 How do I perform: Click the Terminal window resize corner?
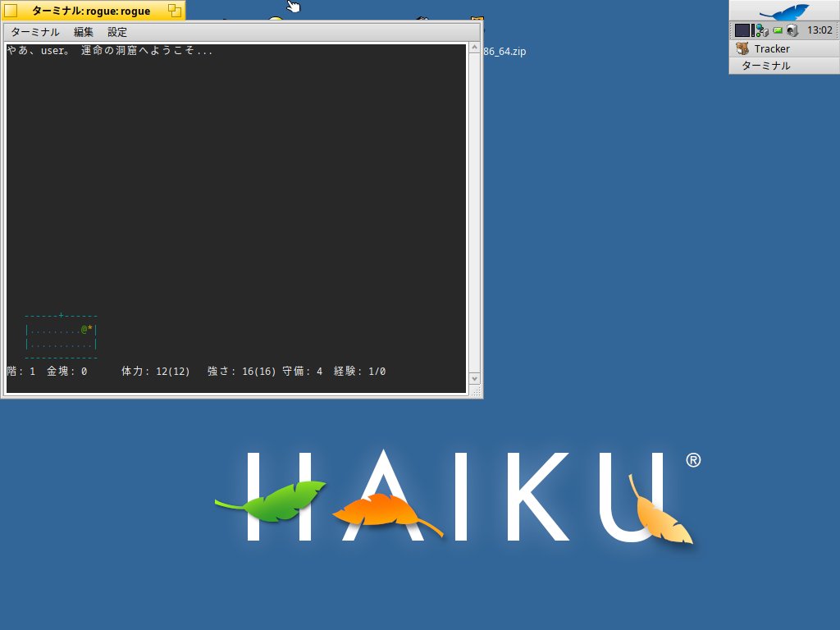pos(475,391)
